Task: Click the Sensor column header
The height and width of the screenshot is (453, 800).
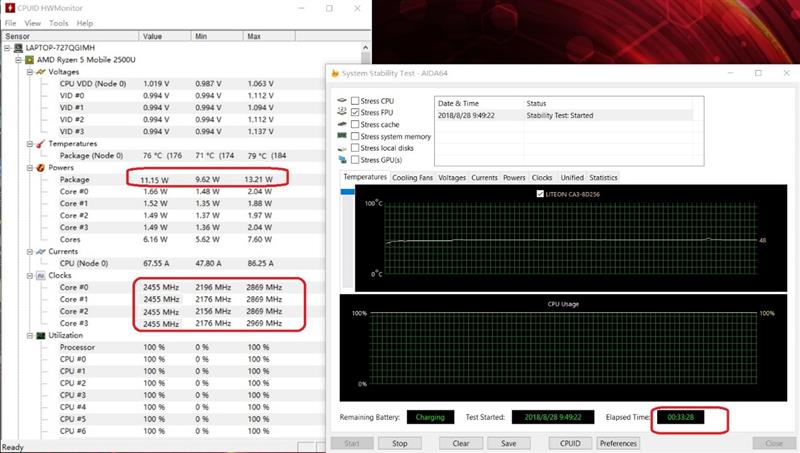Action: [69, 36]
